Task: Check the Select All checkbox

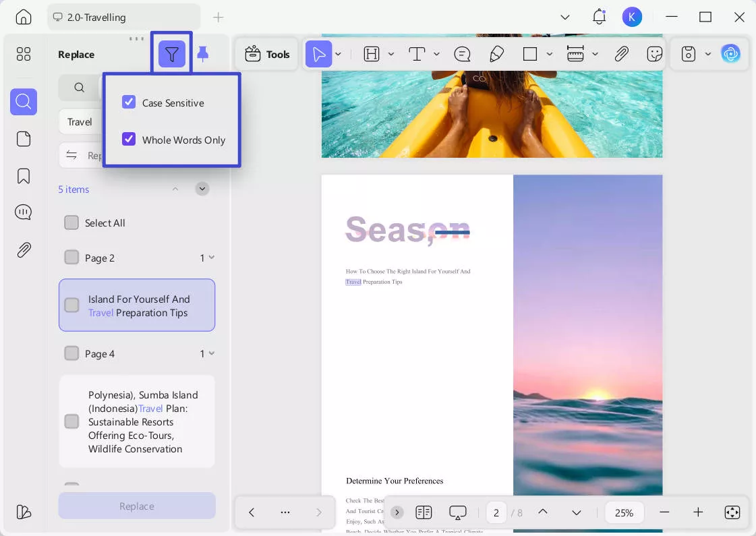Action: [71, 222]
